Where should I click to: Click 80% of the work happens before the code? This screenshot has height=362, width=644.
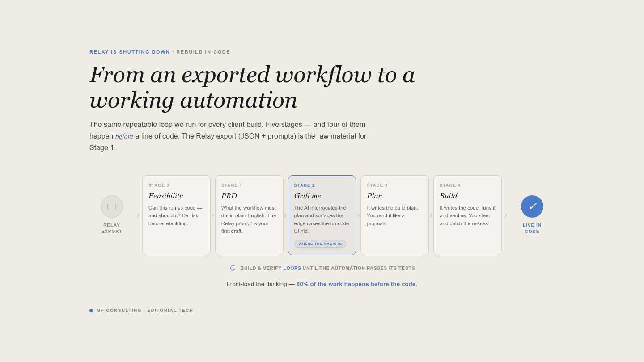357,284
